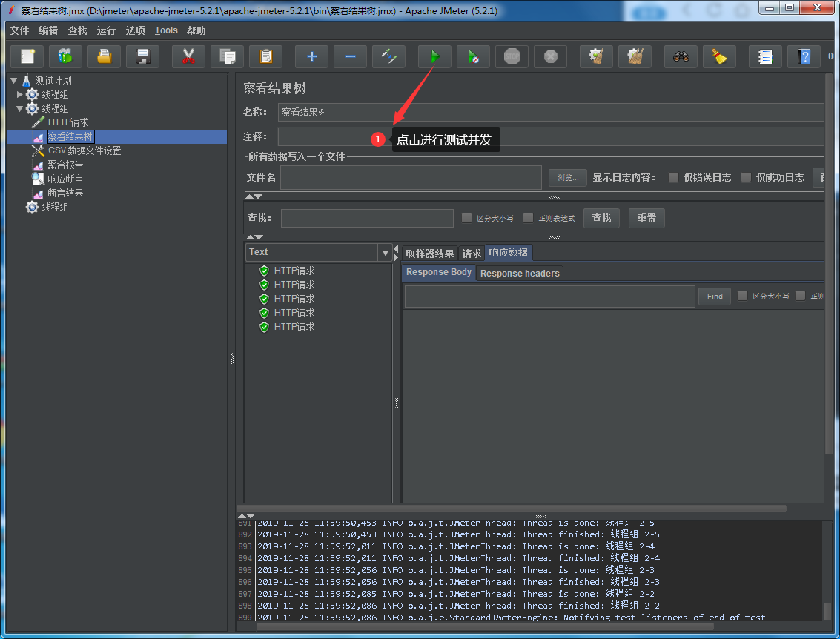Open the 帮助 menu
840x639 pixels.
coord(196,30)
